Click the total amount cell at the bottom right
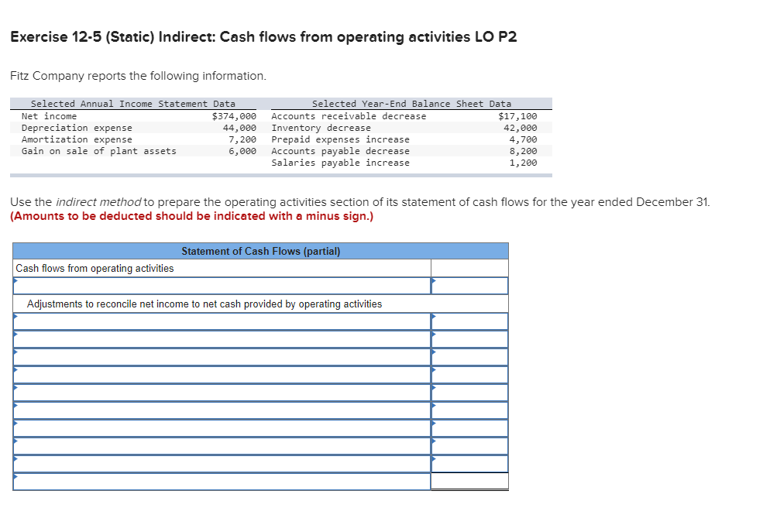The width and height of the screenshot is (763, 532). click(x=470, y=480)
